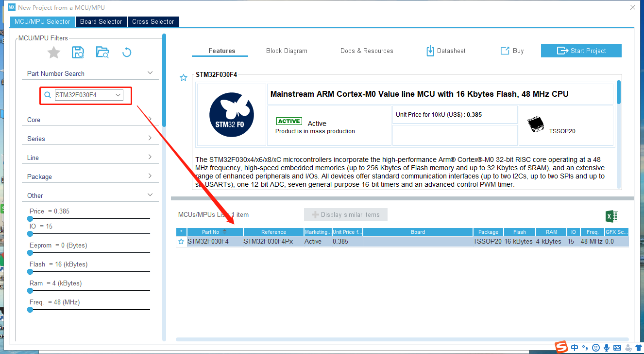Click the Datasheet button
The image size is (644, 354).
(x=445, y=51)
